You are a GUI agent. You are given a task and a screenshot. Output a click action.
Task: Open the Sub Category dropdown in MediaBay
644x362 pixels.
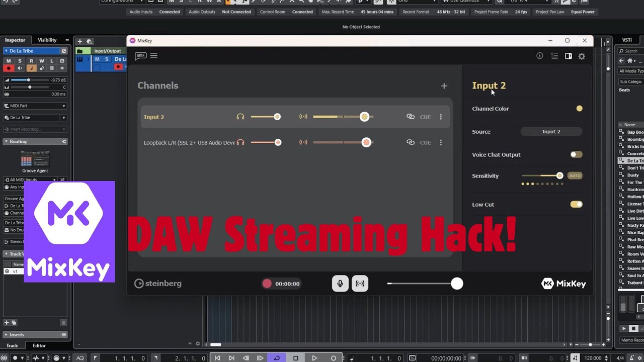(x=631, y=81)
